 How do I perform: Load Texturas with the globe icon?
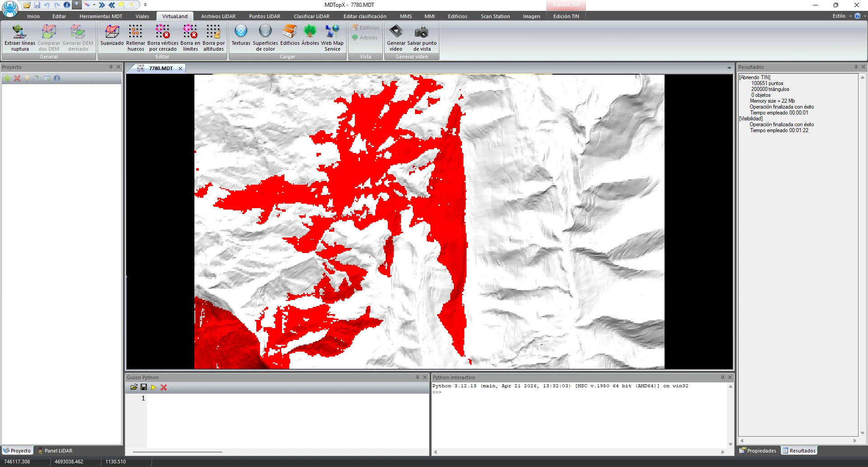[x=241, y=35]
